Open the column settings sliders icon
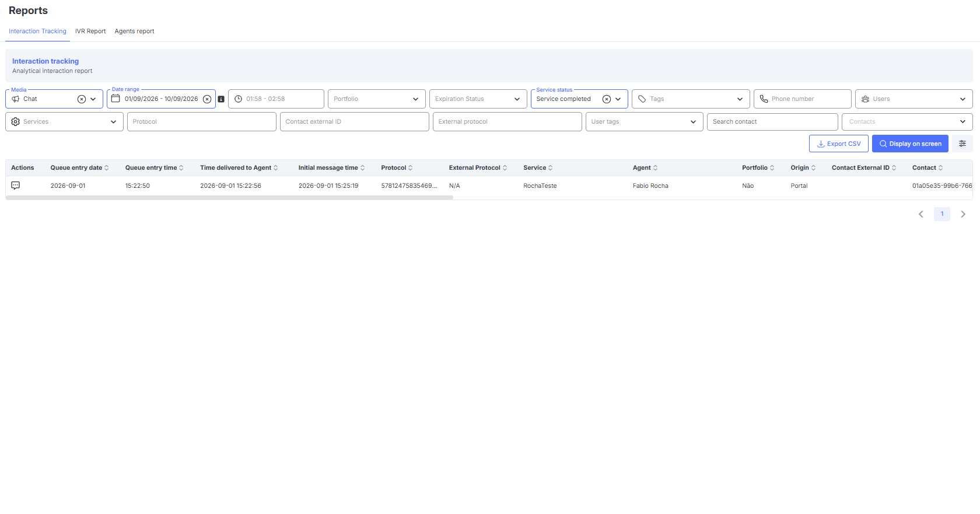980x514 pixels. coord(963,144)
